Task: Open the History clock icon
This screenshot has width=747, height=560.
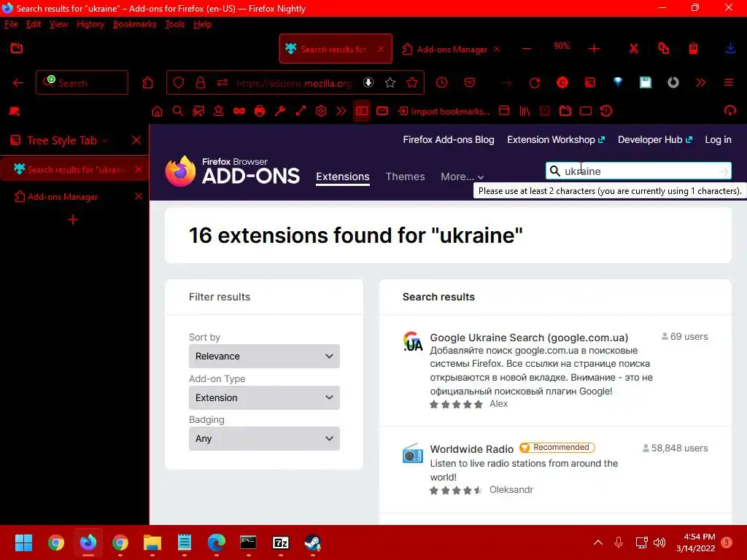Action: pyautogui.click(x=441, y=82)
